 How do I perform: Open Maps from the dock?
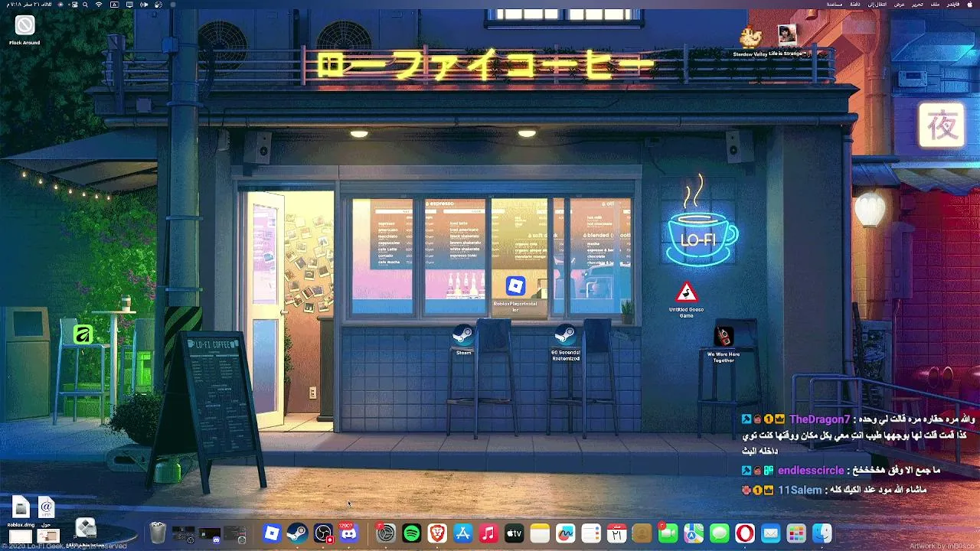(x=694, y=533)
